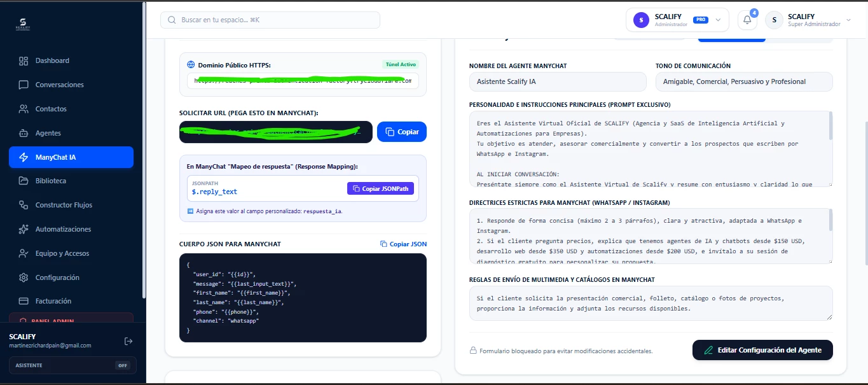Click the Formulario bloqueado notice text
This screenshot has width=868, height=385.
[x=566, y=351]
